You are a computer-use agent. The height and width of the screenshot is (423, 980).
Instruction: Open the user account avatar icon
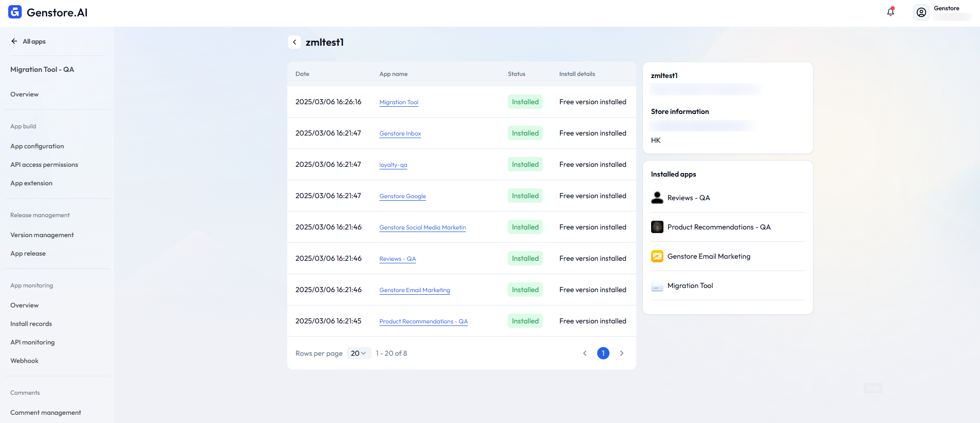click(921, 12)
